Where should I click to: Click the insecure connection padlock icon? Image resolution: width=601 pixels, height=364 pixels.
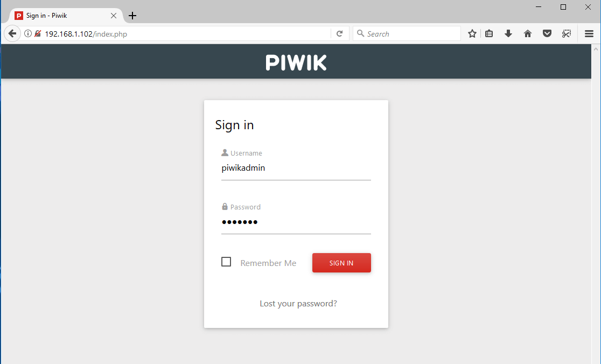click(38, 34)
